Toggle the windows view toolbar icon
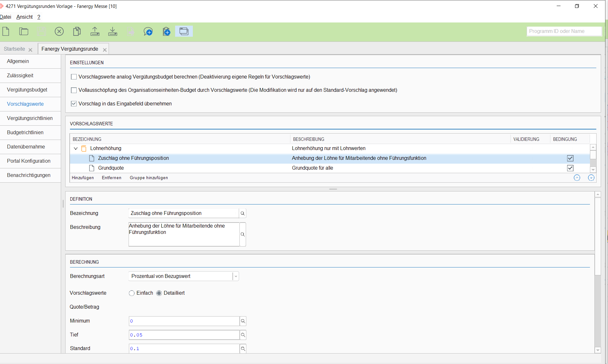 coord(184,31)
